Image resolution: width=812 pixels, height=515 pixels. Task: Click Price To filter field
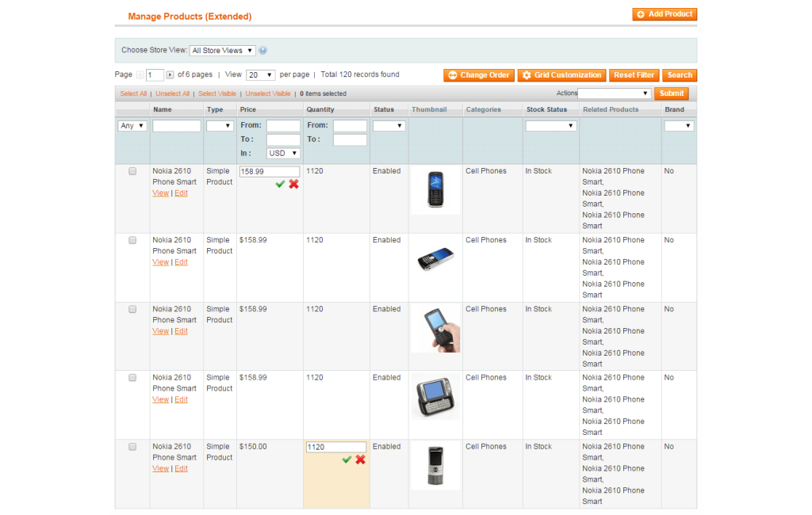pyautogui.click(x=283, y=139)
